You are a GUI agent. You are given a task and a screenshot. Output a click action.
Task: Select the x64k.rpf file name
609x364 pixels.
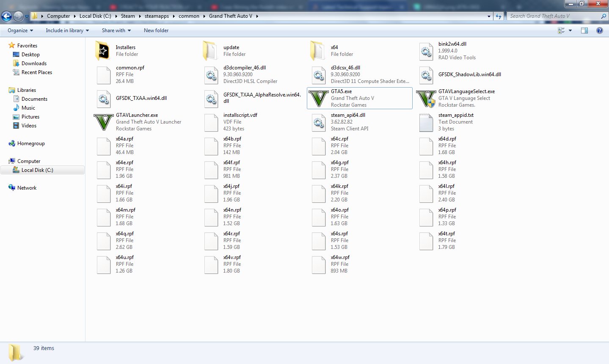click(x=339, y=186)
